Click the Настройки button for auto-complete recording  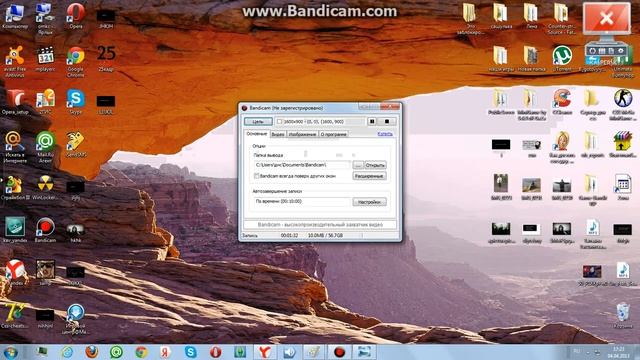pos(369,202)
